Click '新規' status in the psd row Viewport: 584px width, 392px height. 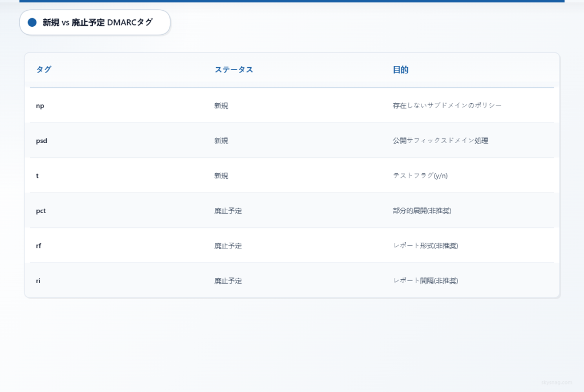pyautogui.click(x=221, y=141)
